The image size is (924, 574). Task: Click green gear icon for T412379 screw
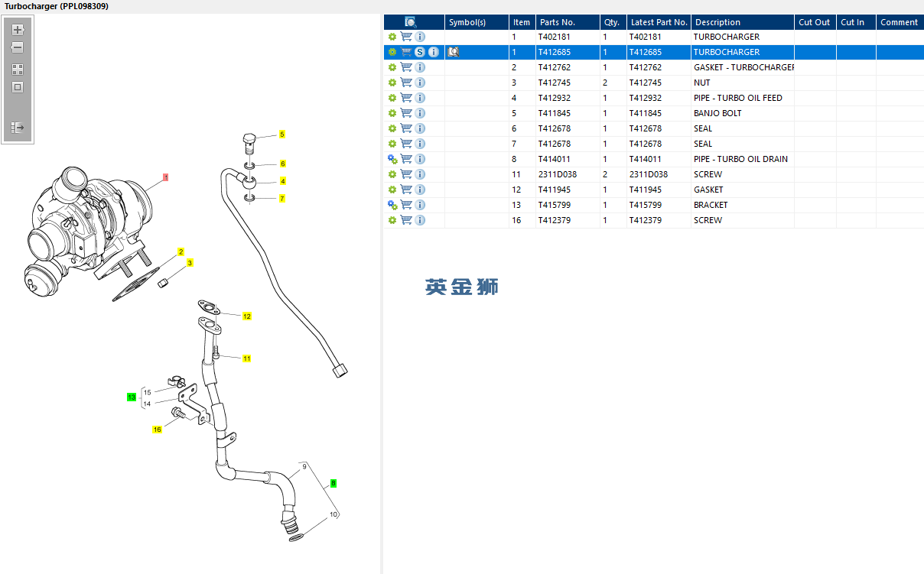(x=392, y=220)
